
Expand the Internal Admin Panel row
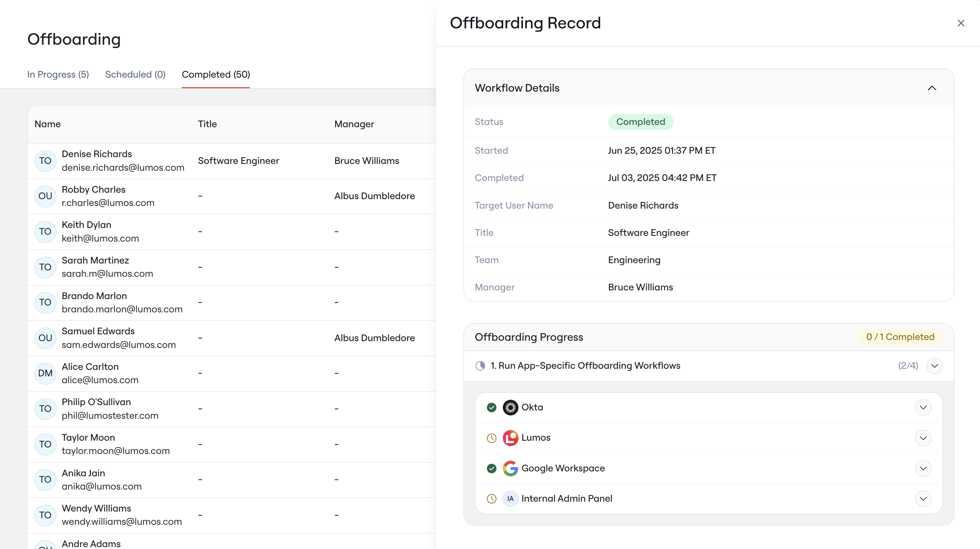pos(923,499)
